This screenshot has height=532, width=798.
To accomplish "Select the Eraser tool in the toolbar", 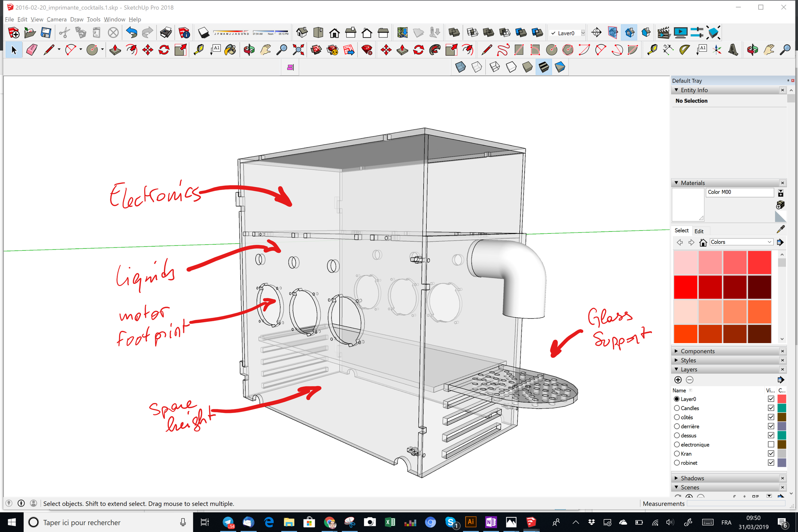I will pos(31,50).
